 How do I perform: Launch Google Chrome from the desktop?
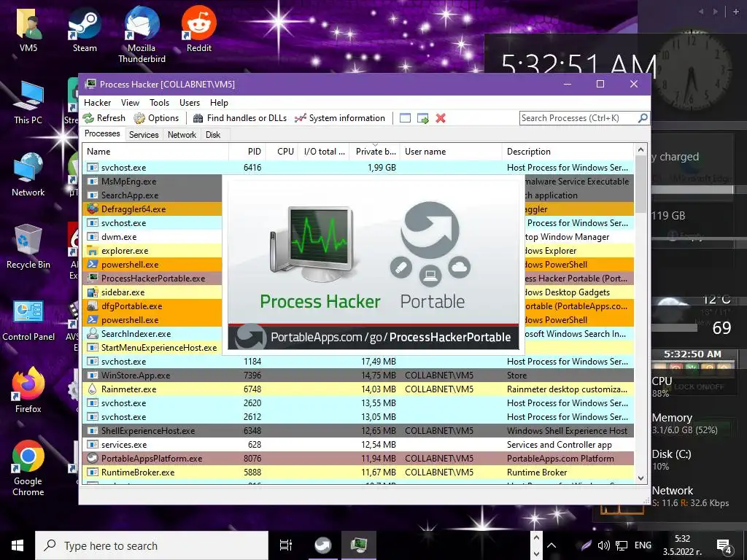click(28, 467)
